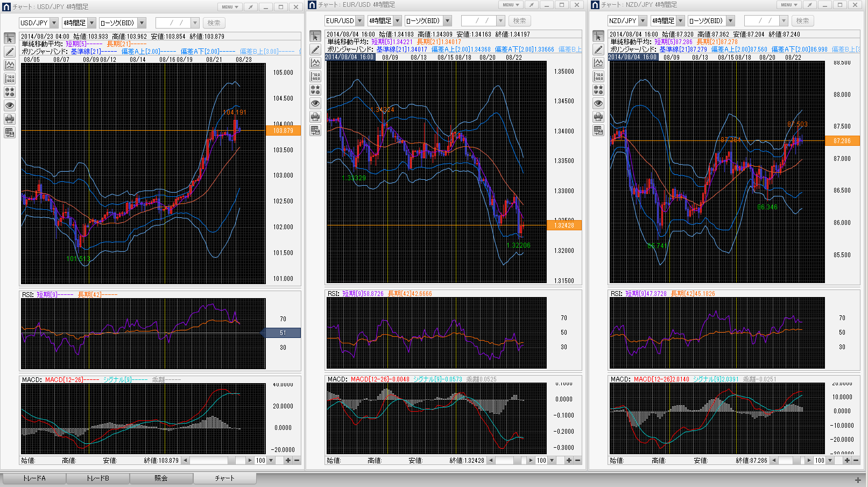Switch to the トレードA tab

pyautogui.click(x=34, y=478)
